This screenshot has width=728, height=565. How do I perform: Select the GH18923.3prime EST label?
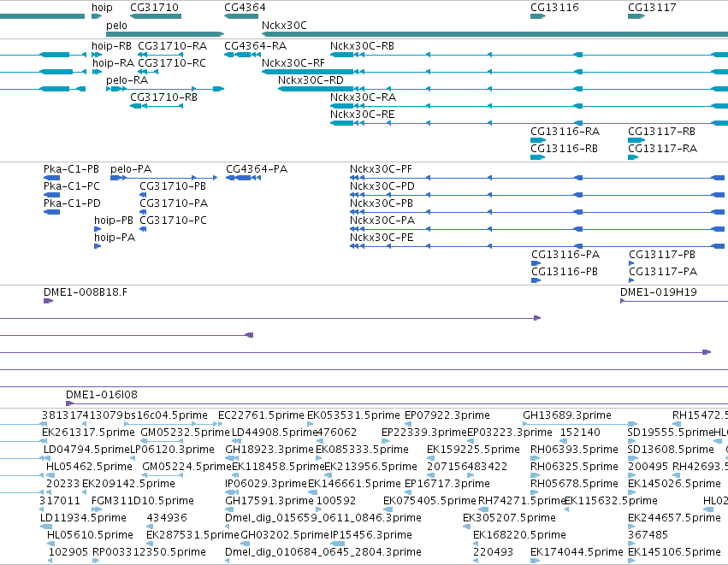tap(269, 450)
